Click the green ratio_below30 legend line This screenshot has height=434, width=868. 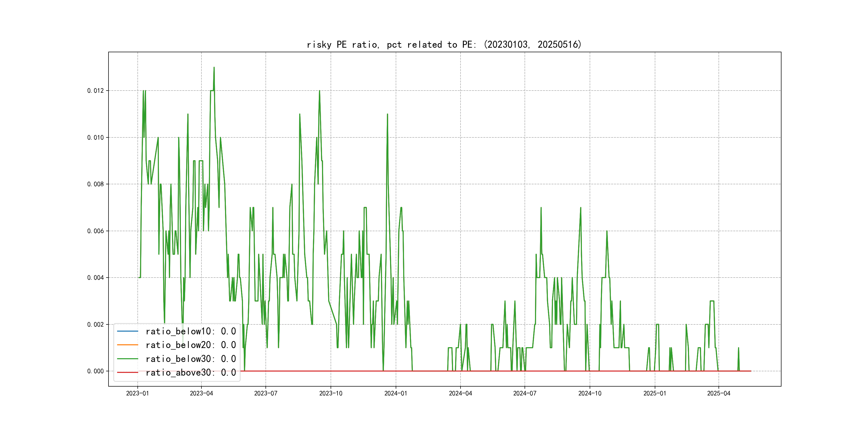(x=127, y=359)
